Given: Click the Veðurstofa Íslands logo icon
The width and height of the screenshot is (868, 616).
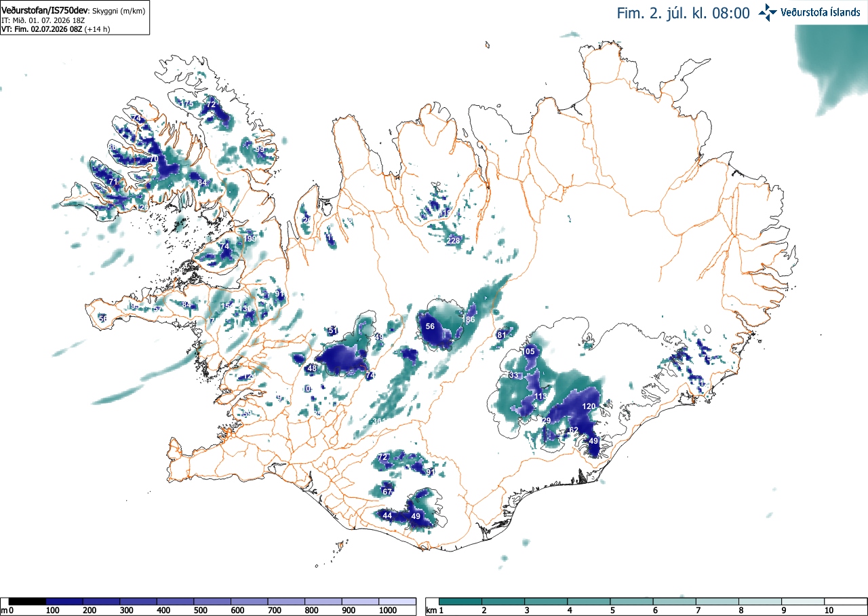Looking at the screenshot, I should click(x=768, y=12).
